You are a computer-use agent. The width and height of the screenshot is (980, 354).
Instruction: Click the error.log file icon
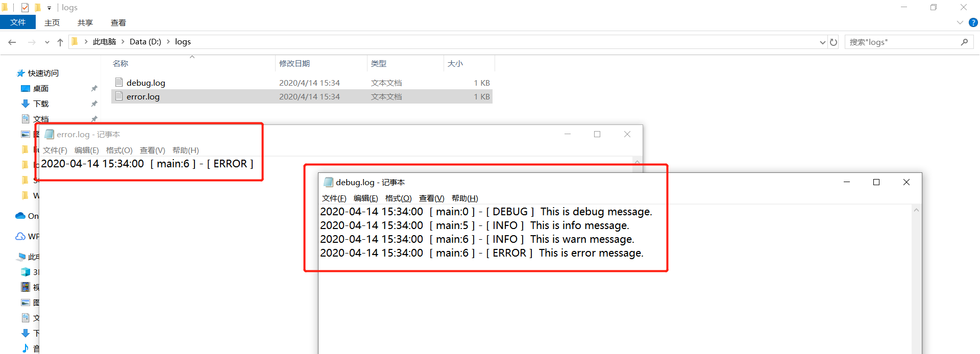pos(119,96)
